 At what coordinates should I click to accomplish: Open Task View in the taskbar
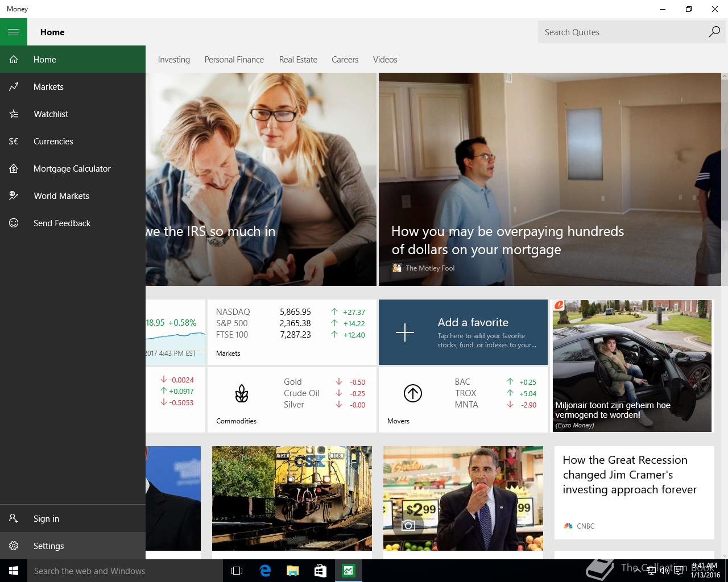point(237,571)
